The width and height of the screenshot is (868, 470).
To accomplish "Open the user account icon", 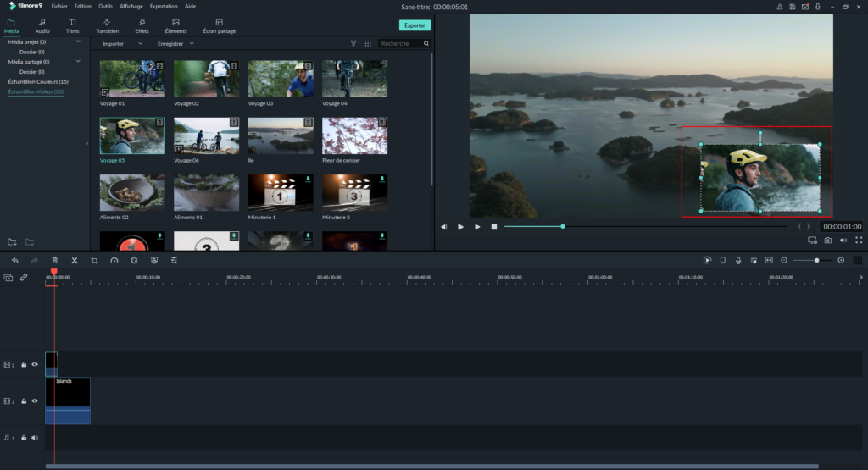I will pyautogui.click(x=779, y=7).
